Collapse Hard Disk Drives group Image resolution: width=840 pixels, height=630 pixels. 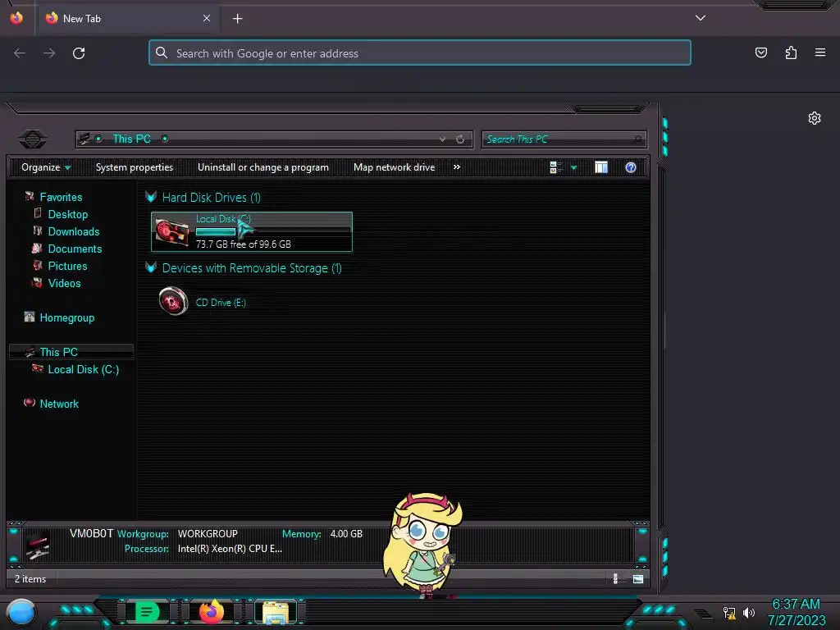151,197
